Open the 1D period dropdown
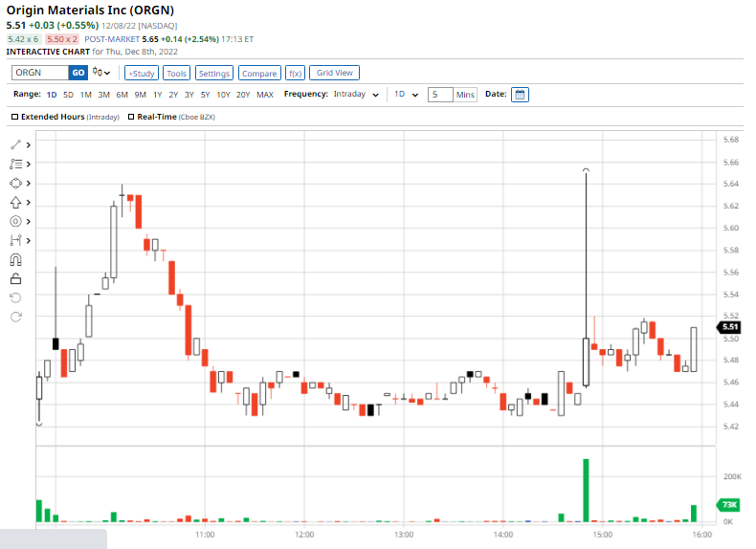 tap(406, 95)
